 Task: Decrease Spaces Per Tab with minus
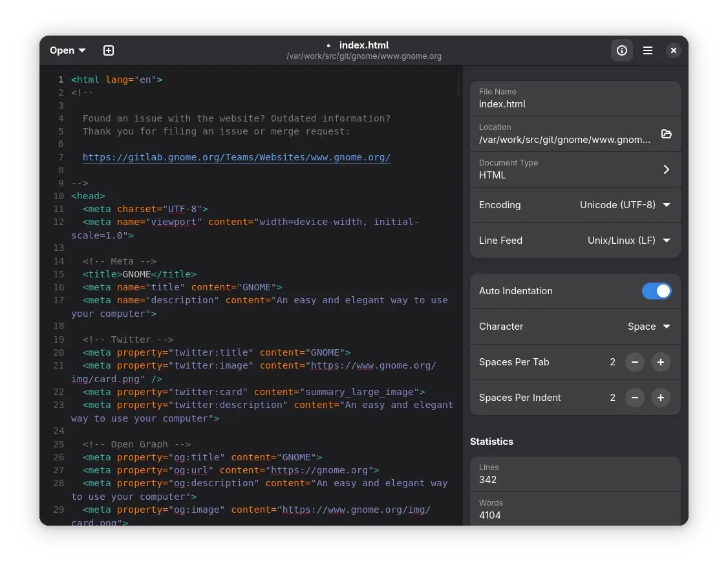click(x=635, y=362)
